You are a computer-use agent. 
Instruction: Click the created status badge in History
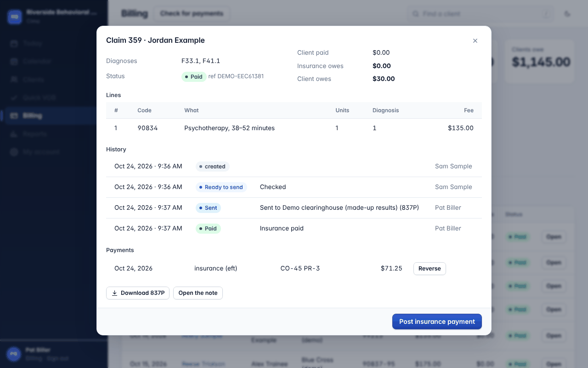[x=212, y=167]
